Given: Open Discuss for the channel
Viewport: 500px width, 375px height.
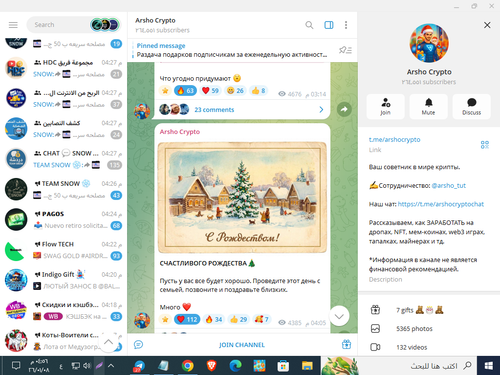Looking at the screenshot, I should coord(471,107).
